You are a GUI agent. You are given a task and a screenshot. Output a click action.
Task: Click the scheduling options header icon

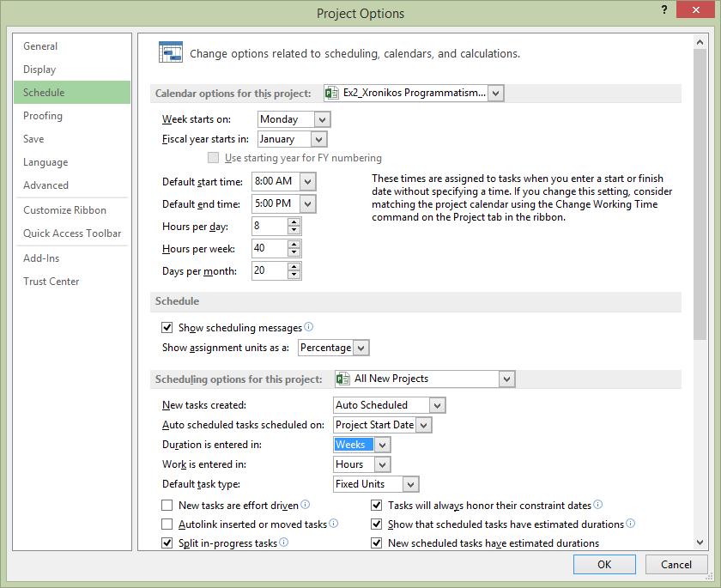point(343,379)
